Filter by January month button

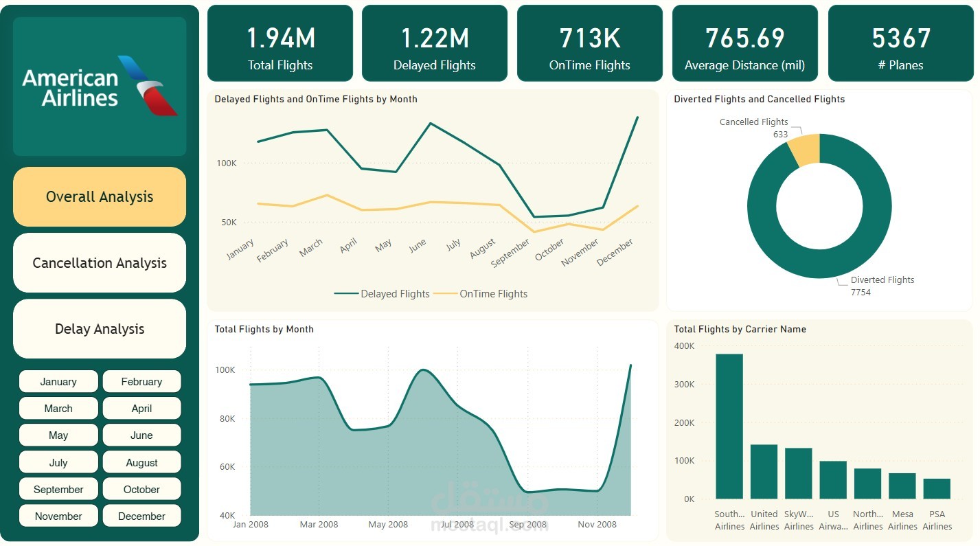(58, 381)
